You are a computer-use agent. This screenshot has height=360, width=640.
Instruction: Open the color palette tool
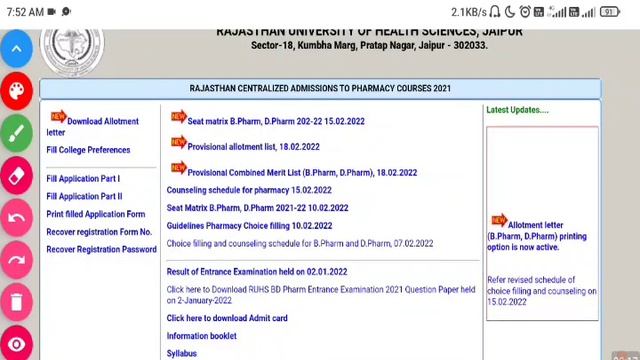click(x=16, y=91)
